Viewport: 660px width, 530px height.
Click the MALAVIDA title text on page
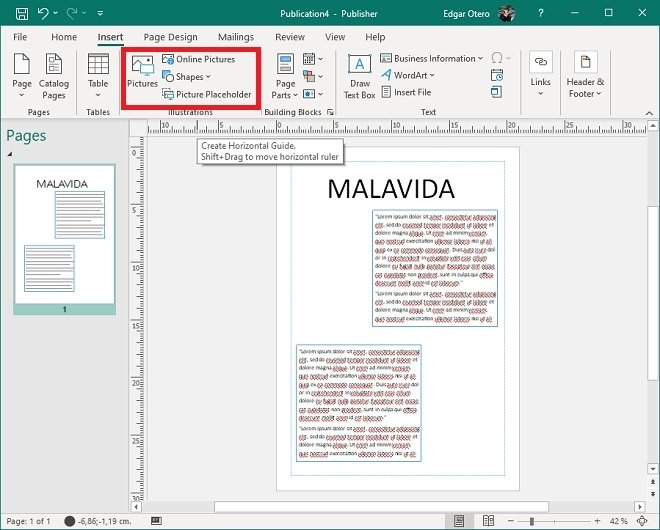(391, 189)
